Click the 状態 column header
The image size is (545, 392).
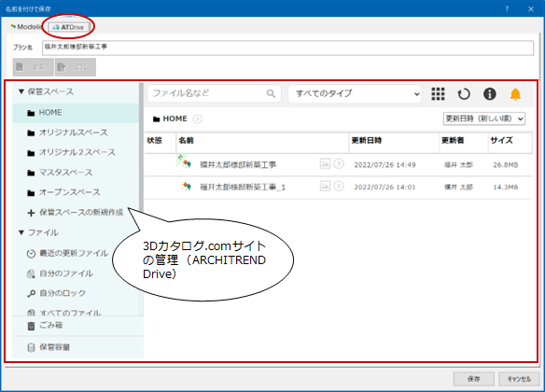tap(154, 140)
